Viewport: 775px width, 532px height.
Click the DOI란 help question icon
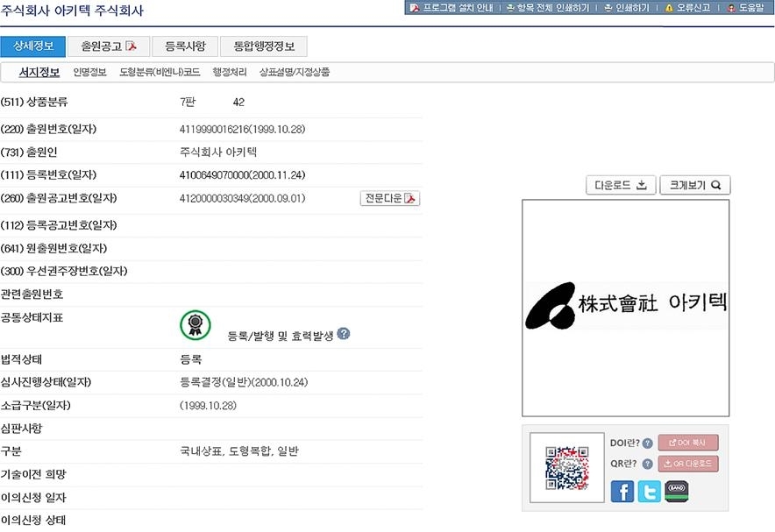[x=648, y=443]
